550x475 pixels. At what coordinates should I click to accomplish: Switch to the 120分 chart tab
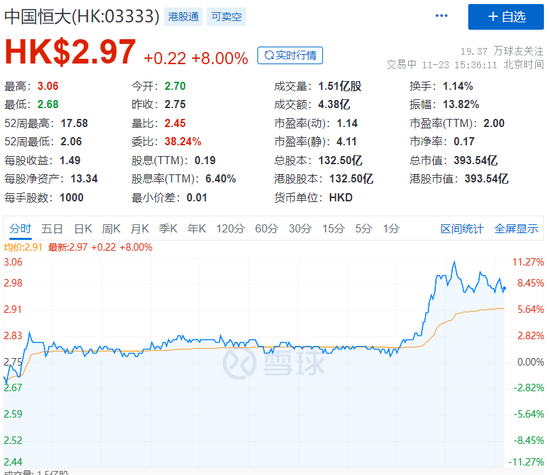pos(230,229)
